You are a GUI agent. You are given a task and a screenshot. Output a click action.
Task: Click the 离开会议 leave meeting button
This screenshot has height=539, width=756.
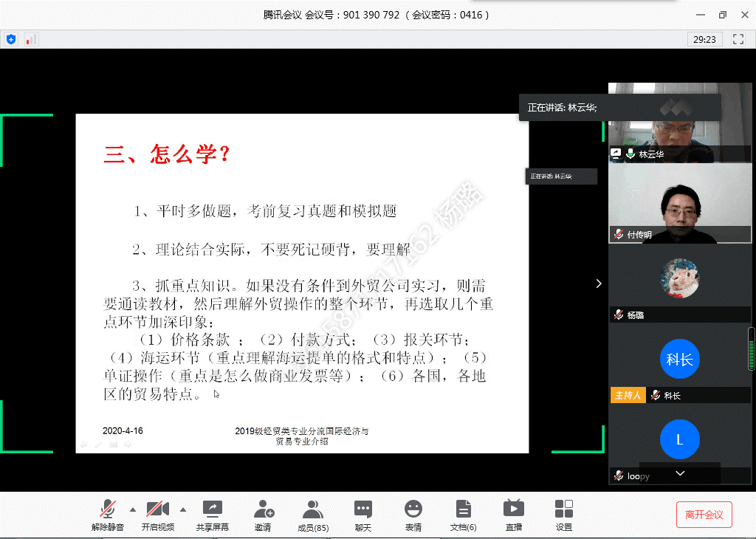pos(704,515)
